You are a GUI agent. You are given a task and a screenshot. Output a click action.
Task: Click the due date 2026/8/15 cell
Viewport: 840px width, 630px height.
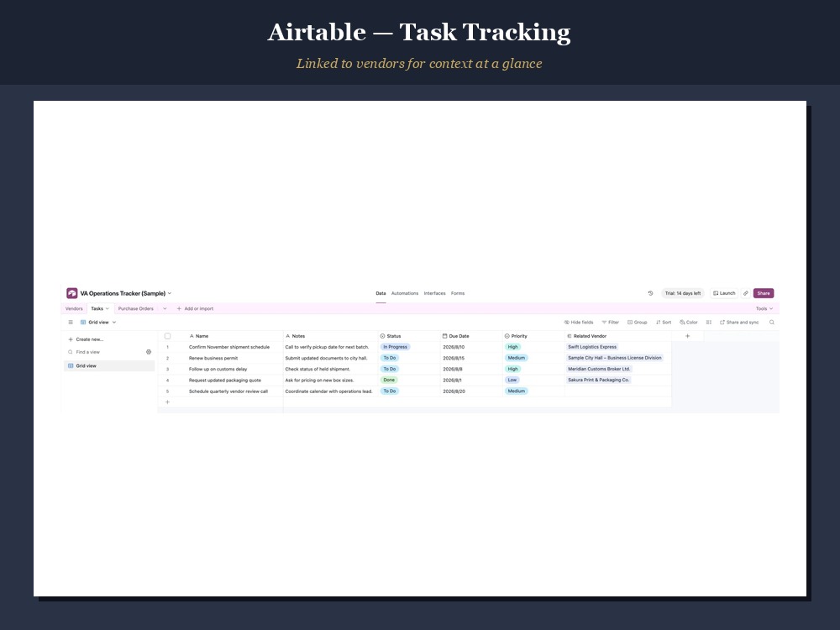point(471,358)
